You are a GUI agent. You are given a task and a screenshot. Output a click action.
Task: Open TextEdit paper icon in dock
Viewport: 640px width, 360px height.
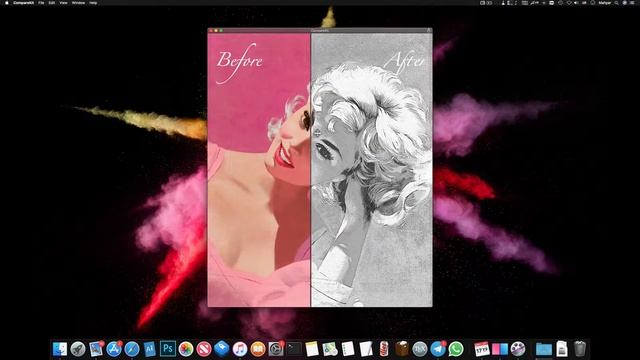(x=366, y=349)
